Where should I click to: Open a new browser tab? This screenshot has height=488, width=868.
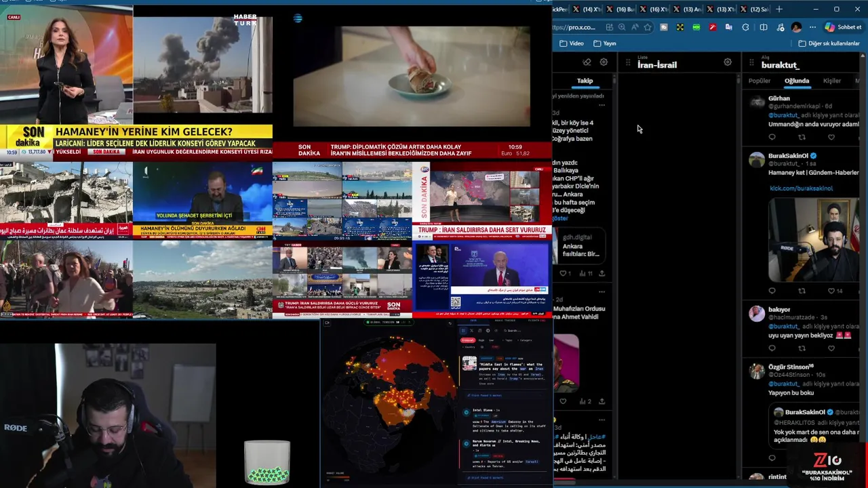click(779, 9)
